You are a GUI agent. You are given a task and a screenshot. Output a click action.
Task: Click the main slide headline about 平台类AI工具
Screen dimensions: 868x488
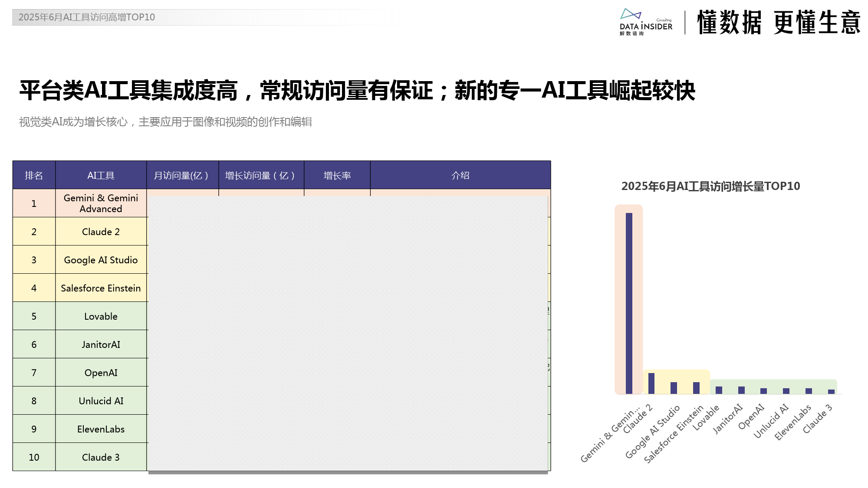[x=357, y=91]
